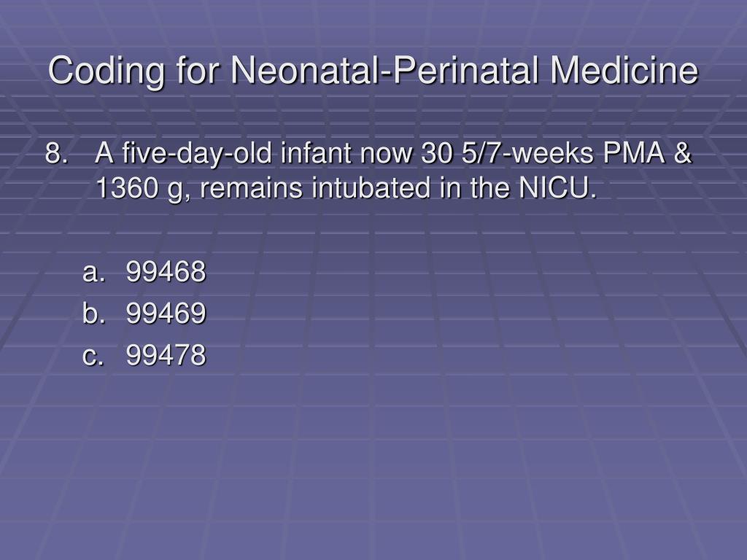The height and width of the screenshot is (560, 747).
Task: Click the question number '8.'
Action: [56, 153]
